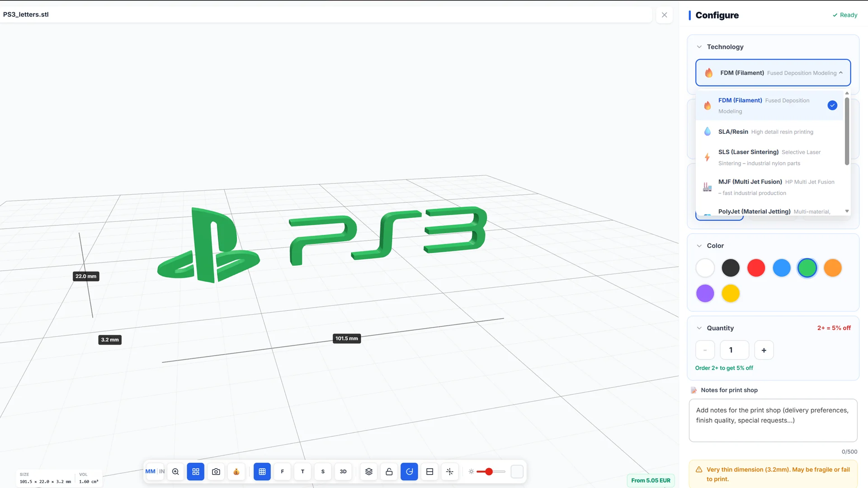
Task: Click the explode/center point icon
Action: [450, 471]
